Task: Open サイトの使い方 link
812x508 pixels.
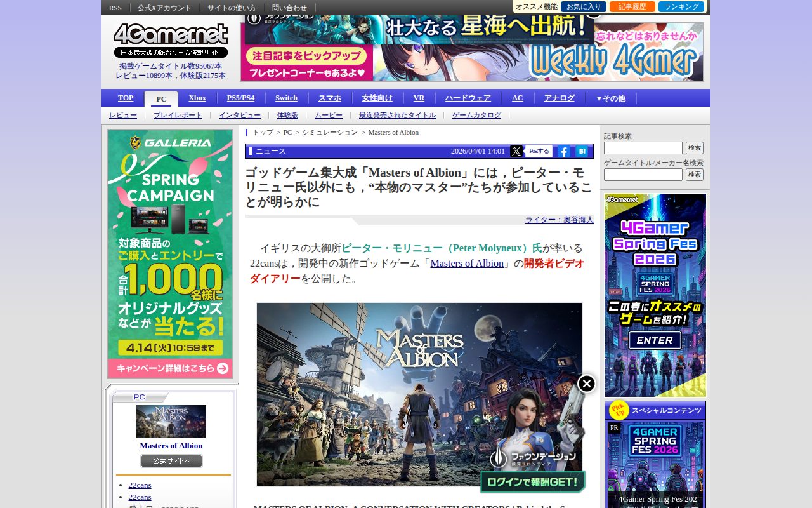Action: [x=232, y=8]
